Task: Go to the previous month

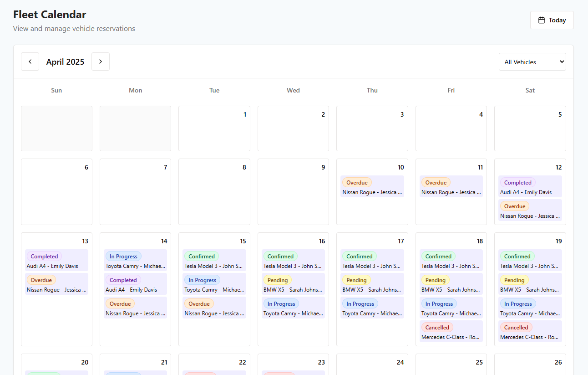Action: [x=30, y=62]
